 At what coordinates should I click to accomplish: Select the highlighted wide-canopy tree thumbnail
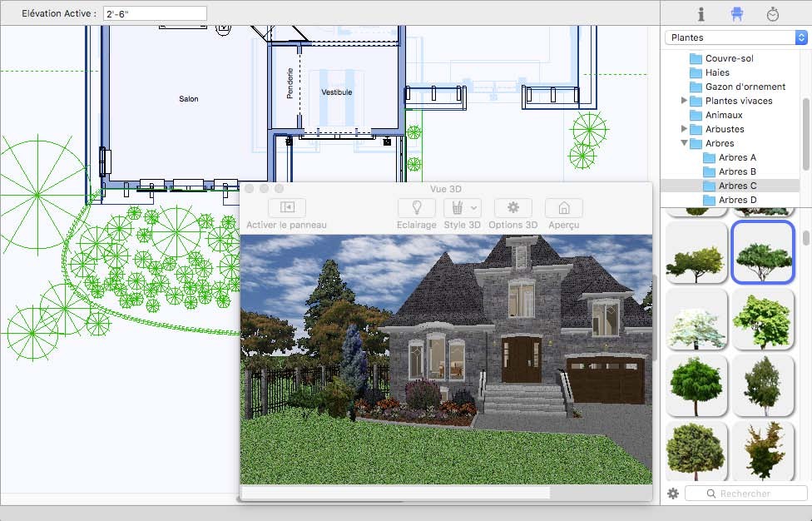click(x=763, y=253)
